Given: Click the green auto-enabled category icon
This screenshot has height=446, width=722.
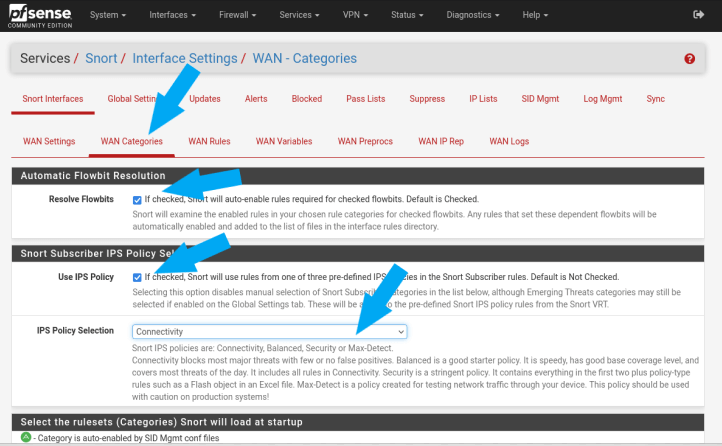Looking at the screenshot, I should (26, 437).
